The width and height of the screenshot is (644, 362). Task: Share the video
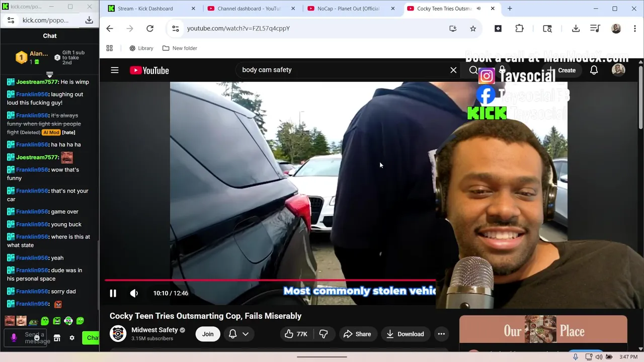[x=357, y=334]
